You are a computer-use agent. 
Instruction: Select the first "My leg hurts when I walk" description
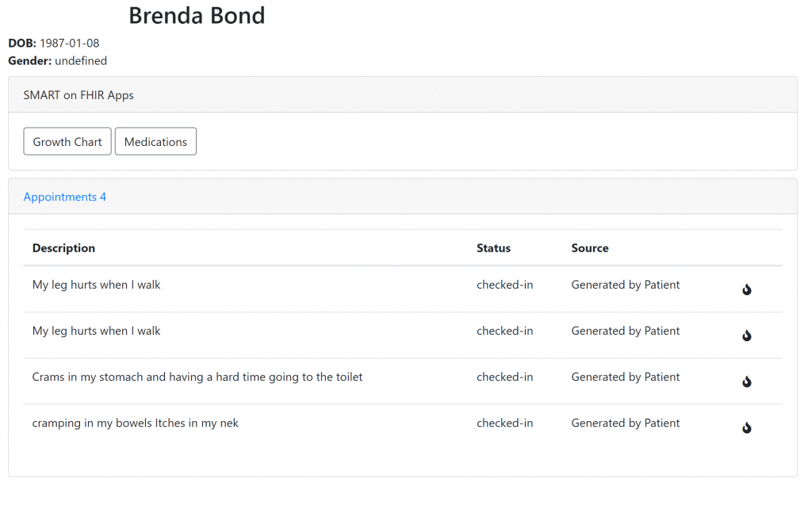point(96,285)
